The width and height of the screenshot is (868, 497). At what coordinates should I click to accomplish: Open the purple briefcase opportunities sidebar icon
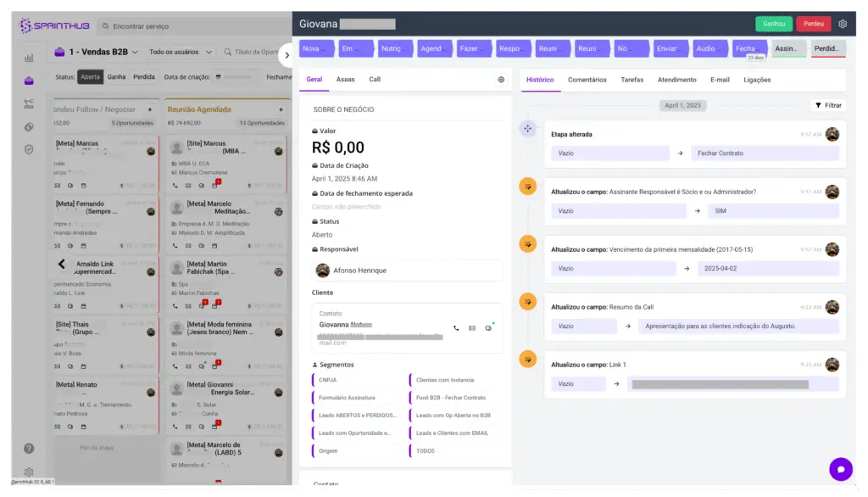(x=29, y=81)
